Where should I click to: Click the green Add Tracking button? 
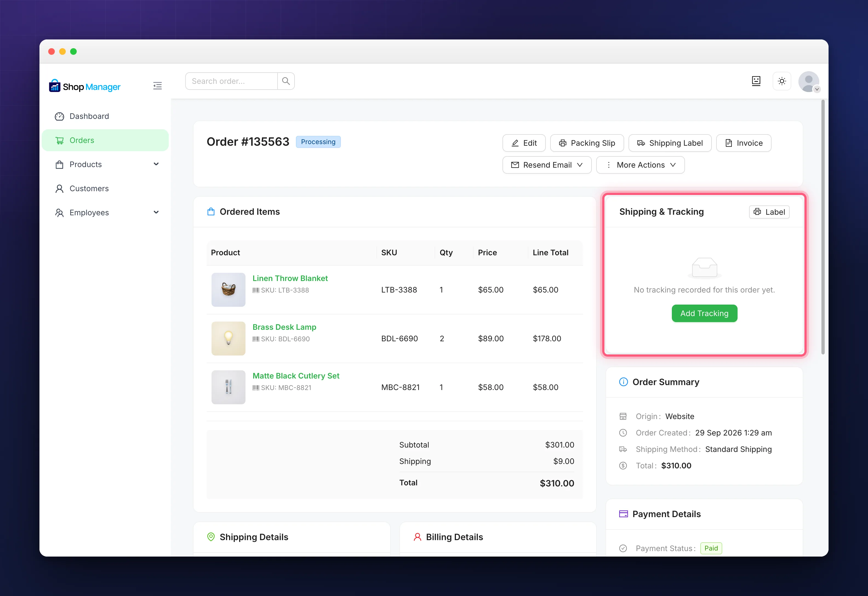tap(704, 313)
